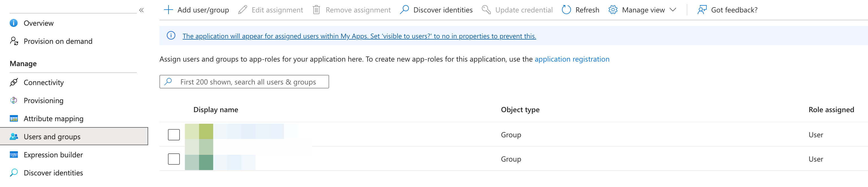Click the Overview info icon
Screen dimensions: 868x187
(14, 23)
